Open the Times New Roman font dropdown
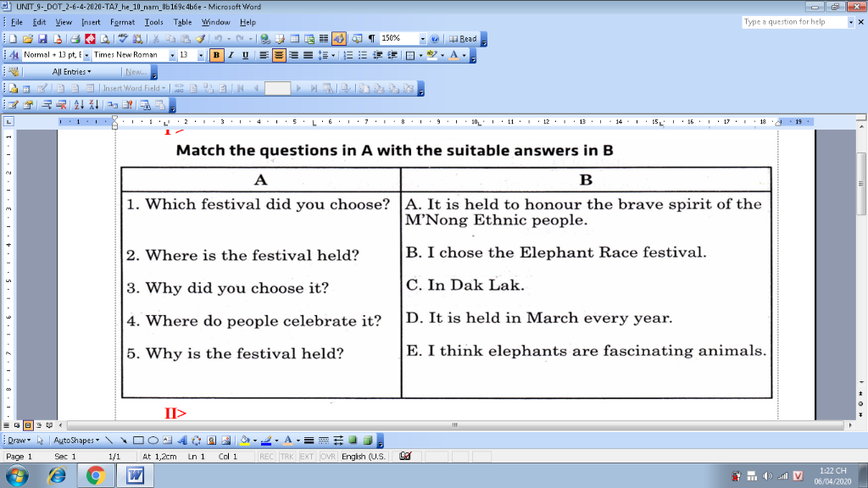 [172, 55]
